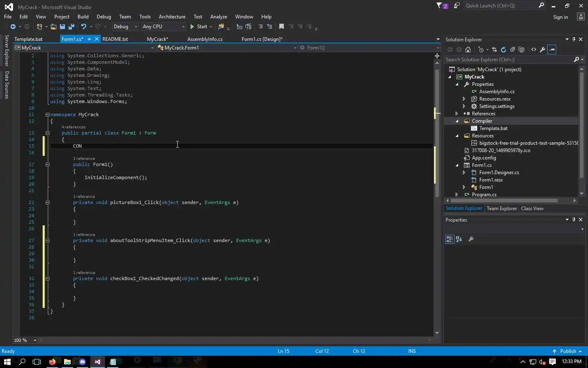Open the MyCrack project scope dropdown
Screen dimensions: 588x368
pyautogui.click(x=84, y=48)
